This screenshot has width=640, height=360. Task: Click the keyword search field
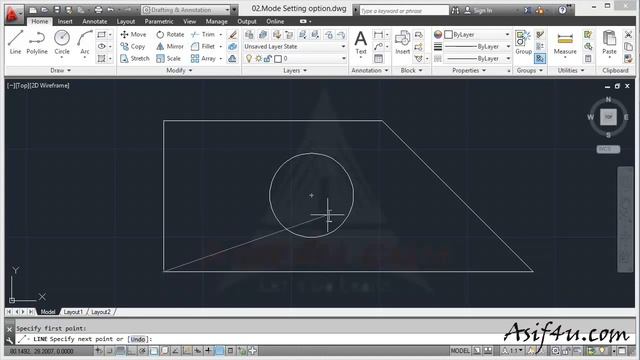(x=403, y=11)
